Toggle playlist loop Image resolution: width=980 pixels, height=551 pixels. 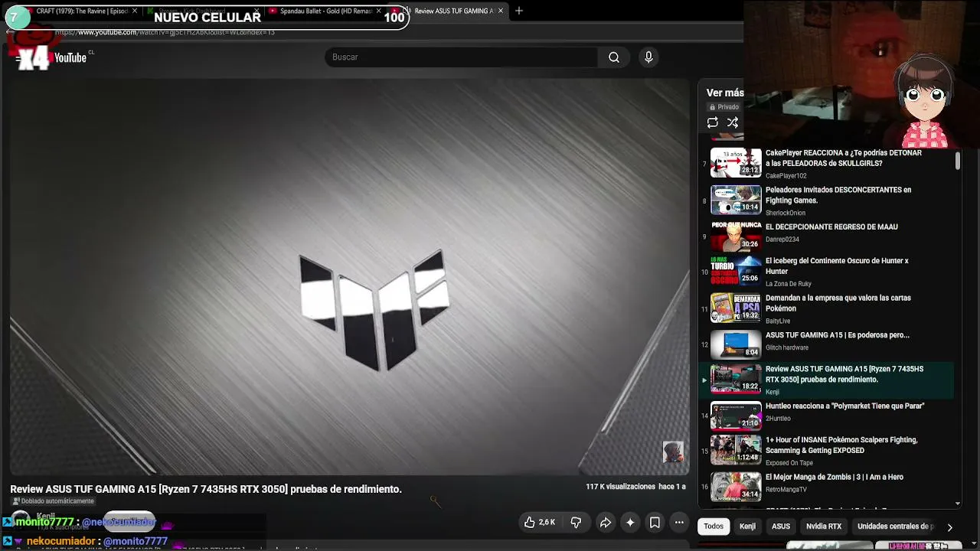click(713, 122)
